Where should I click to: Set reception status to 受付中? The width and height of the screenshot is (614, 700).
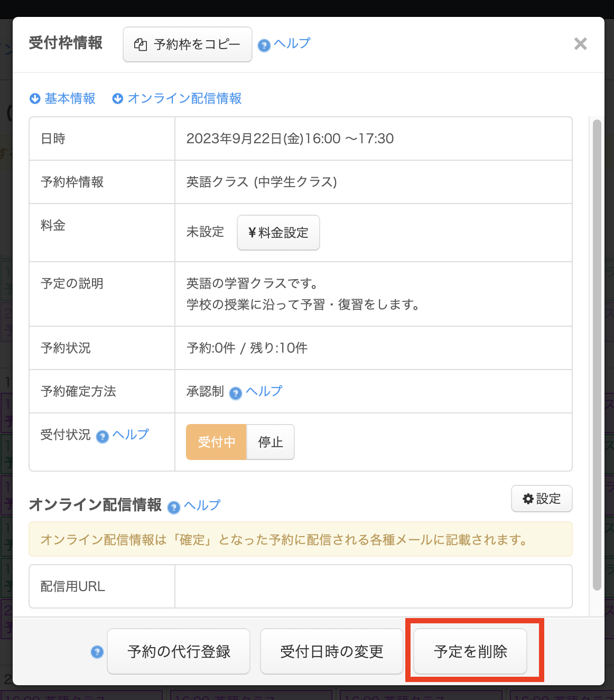216,442
